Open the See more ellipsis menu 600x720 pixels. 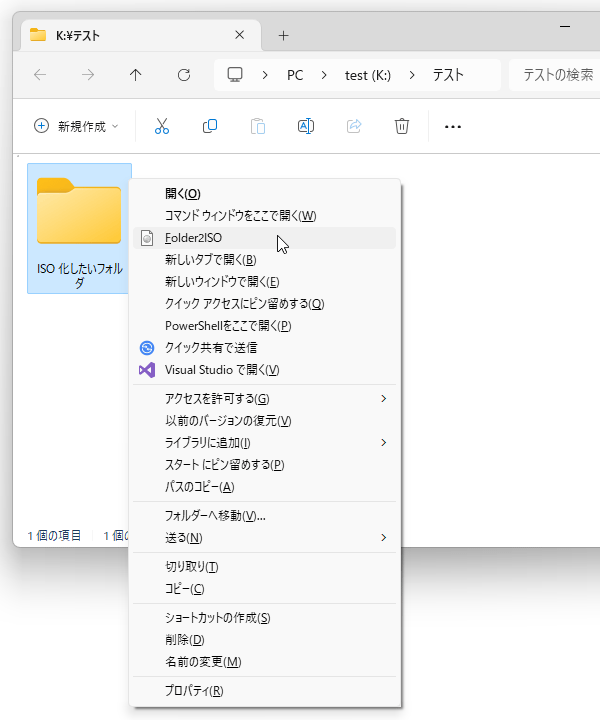point(453,127)
